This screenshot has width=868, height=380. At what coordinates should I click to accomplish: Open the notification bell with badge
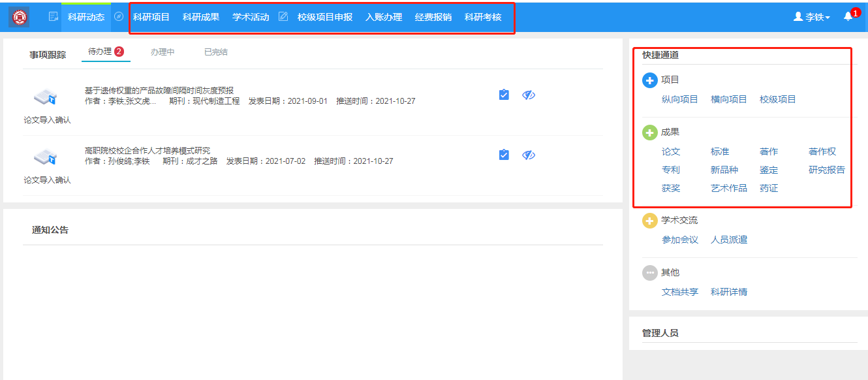(x=849, y=16)
